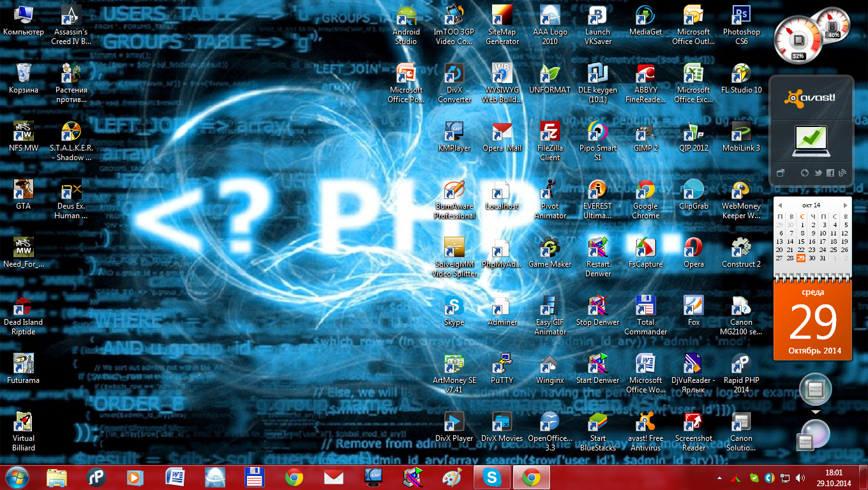Select the FsCapture desktop shortcut
868x490 pixels.
(645, 253)
